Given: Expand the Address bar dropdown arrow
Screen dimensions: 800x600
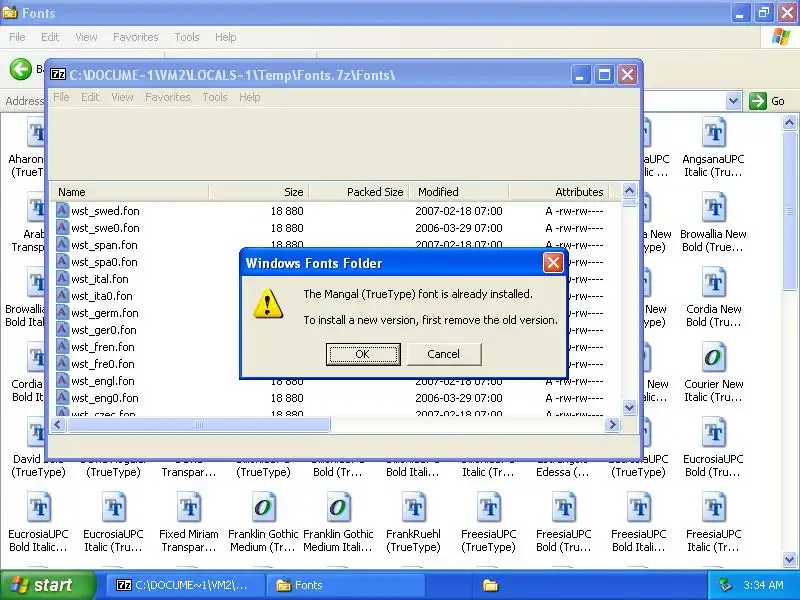Looking at the screenshot, I should (x=733, y=101).
